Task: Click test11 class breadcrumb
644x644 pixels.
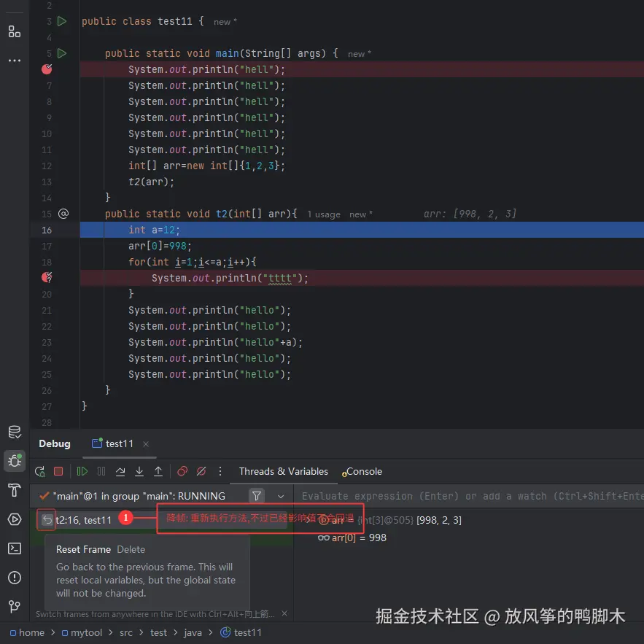Action: pos(241,632)
